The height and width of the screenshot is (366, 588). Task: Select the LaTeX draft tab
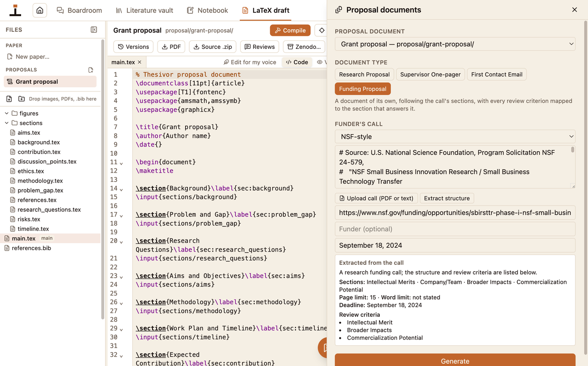266,10
